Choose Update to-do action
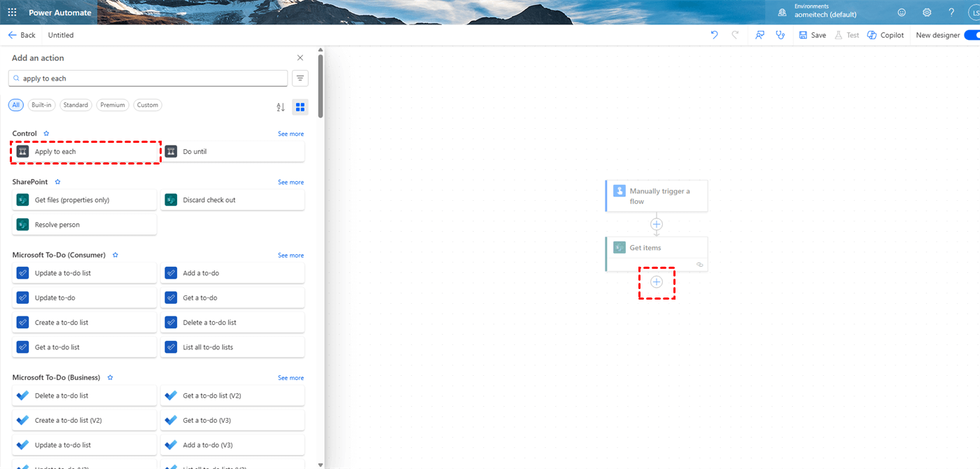The height and width of the screenshot is (469, 980). pos(85,297)
